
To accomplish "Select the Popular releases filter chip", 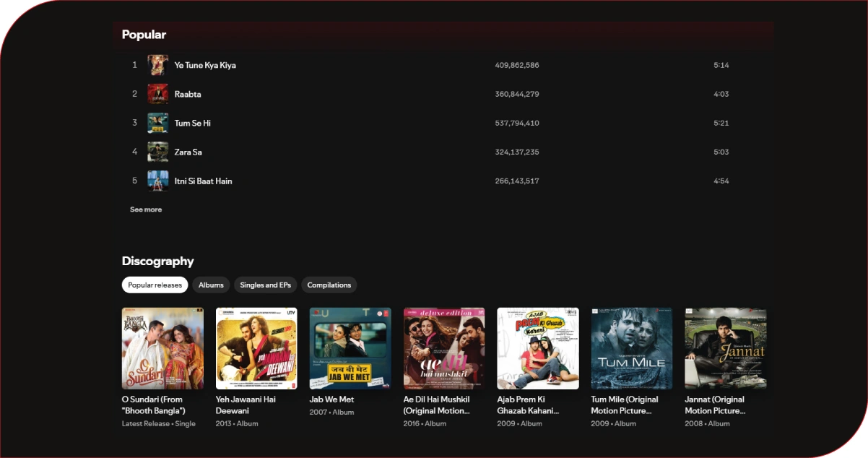I will tap(155, 285).
